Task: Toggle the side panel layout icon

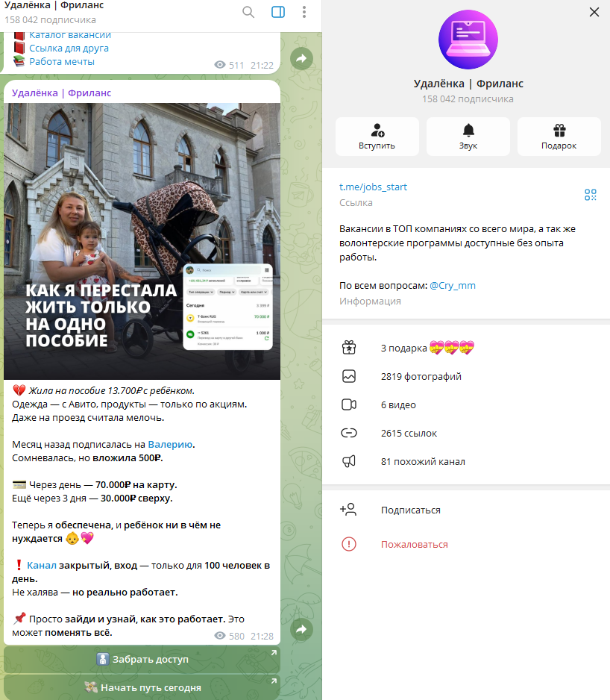Action: point(277,12)
